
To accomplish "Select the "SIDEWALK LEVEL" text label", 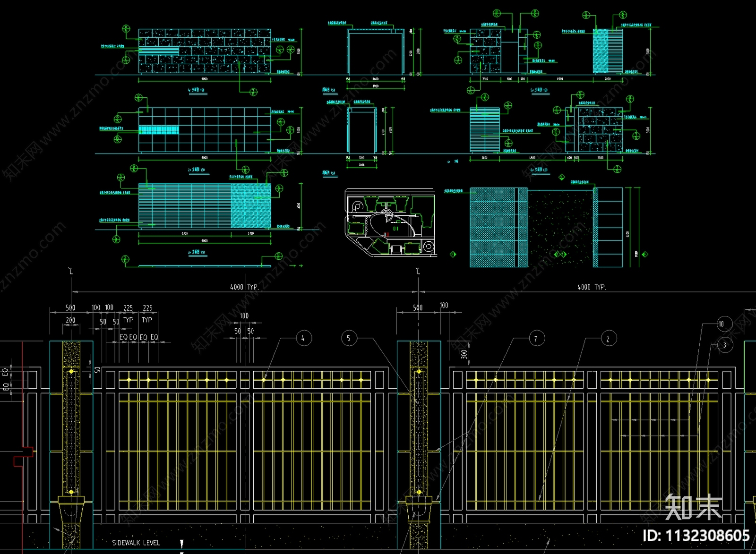I will (136, 543).
